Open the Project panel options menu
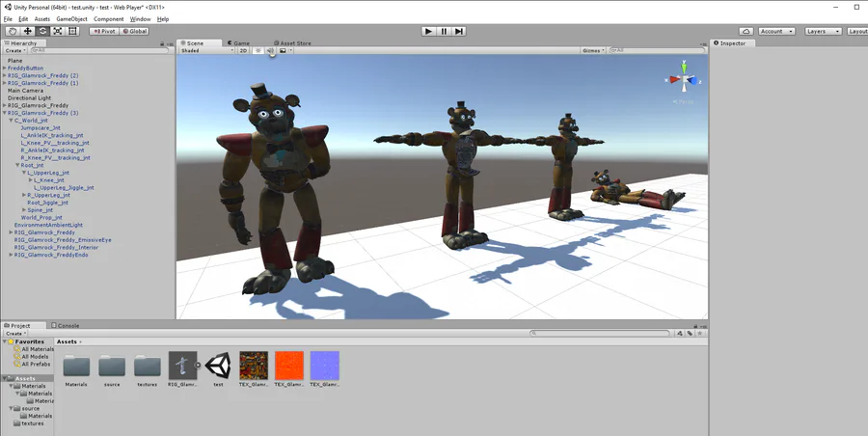Viewport: 868px width, 436px height. click(702, 326)
